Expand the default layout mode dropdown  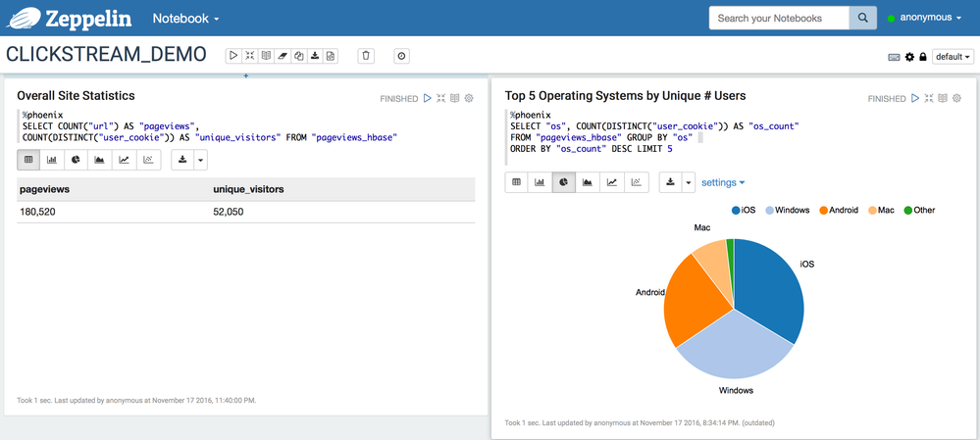[x=953, y=57]
